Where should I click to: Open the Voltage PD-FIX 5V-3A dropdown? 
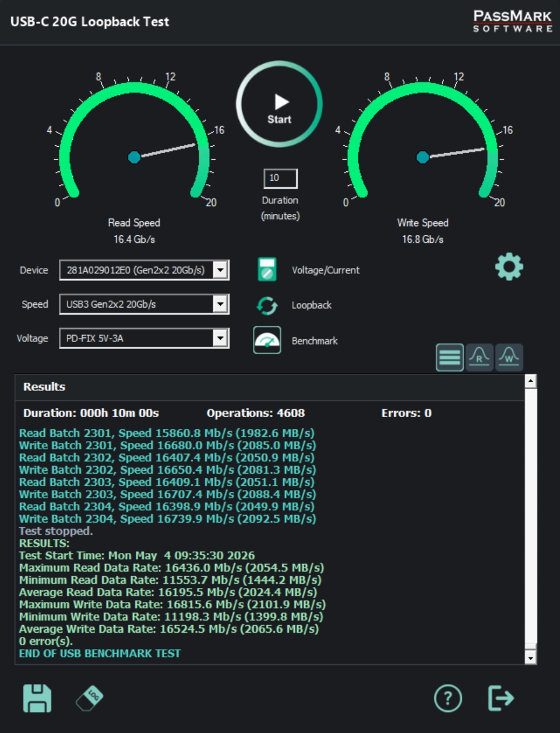tap(220, 338)
